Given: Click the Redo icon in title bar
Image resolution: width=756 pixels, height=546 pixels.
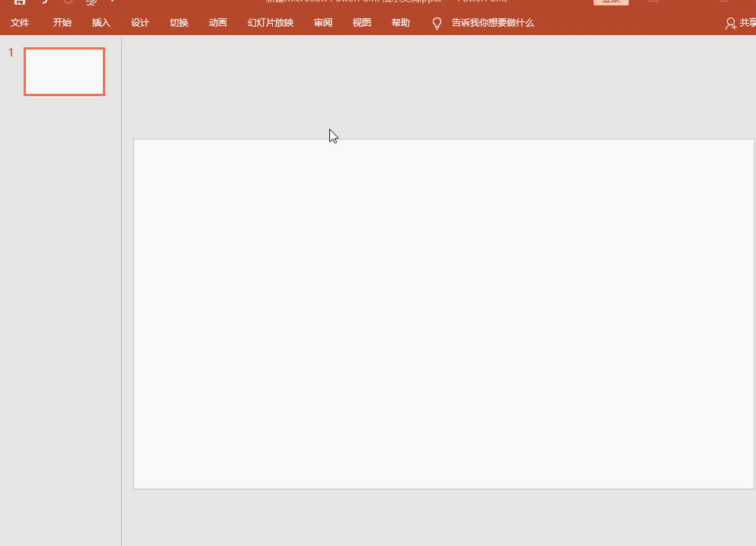Looking at the screenshot, I should pos(68,2).
